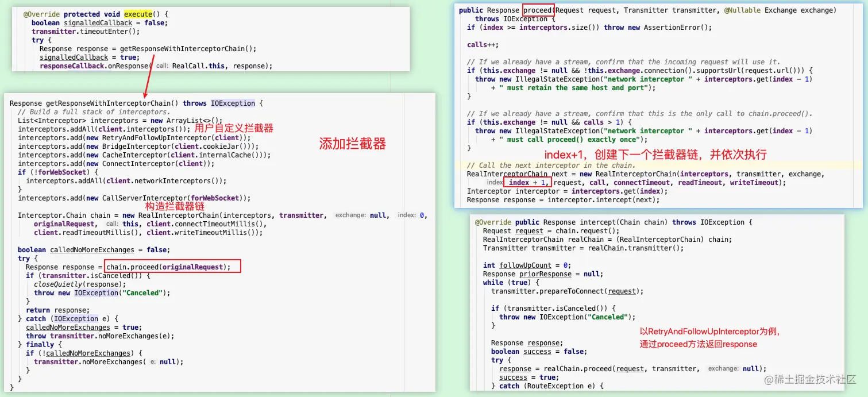868x397 pixels.
Task: Click the "success = true;" line
Action: [528, 377]
